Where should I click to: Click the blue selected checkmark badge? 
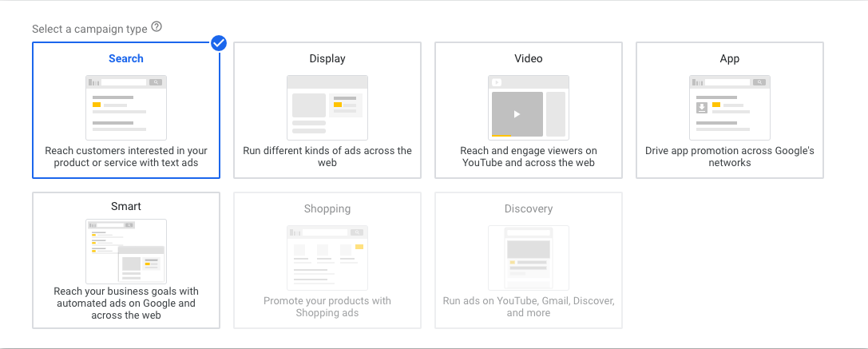click(x=220, y=42)
